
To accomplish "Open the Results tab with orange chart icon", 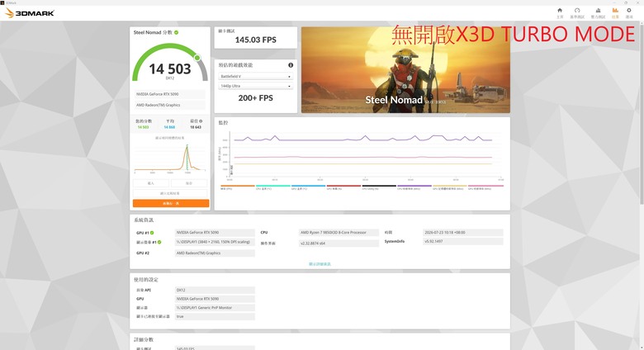I will click(615, 12).
